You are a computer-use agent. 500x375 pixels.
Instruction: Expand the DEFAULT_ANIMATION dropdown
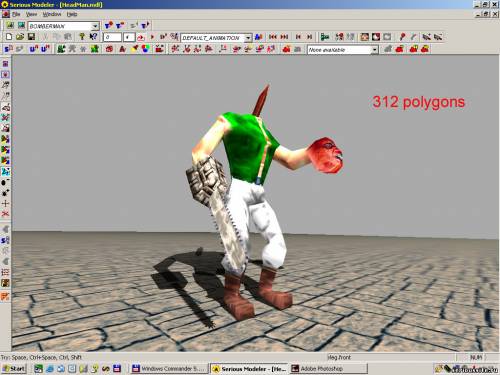248,38
